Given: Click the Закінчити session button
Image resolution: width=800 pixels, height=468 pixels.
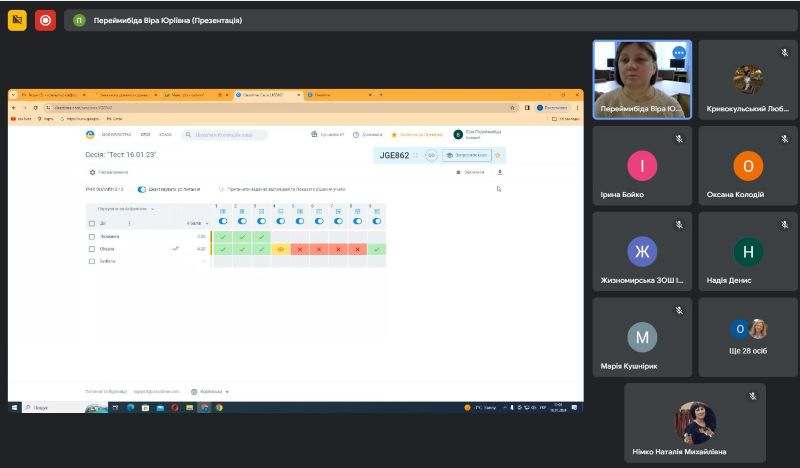Looking at the screenshot, I should (x=470, y=173).
